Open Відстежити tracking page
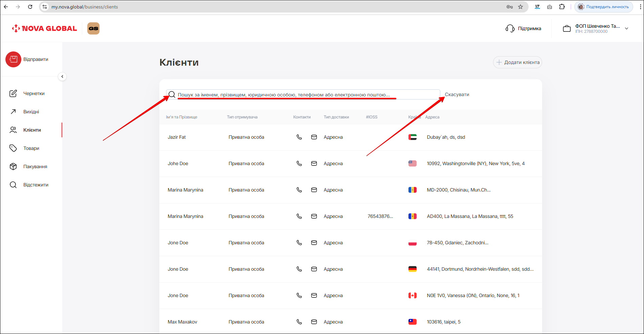 click(36, 185)
